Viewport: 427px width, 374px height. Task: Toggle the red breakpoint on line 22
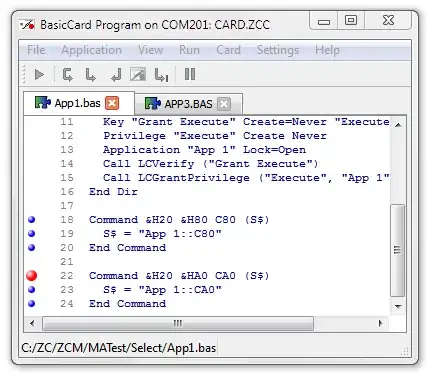pyautogui.click(x=32, y=276)
